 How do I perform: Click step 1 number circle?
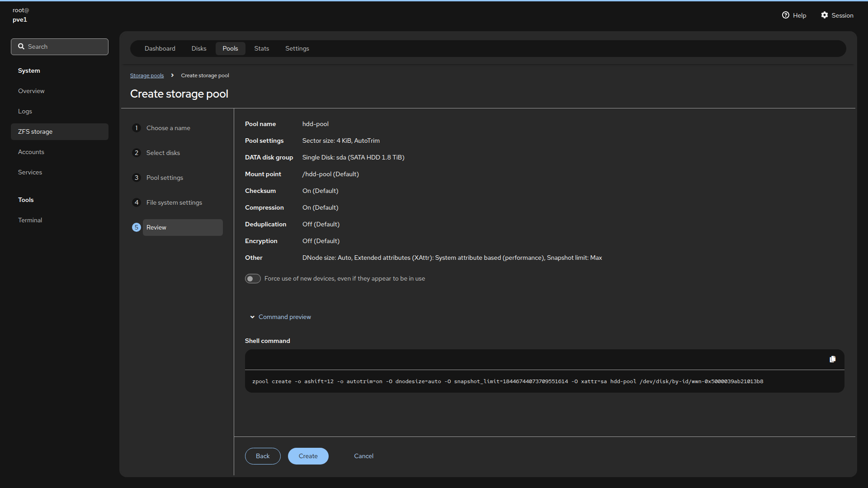137,128
